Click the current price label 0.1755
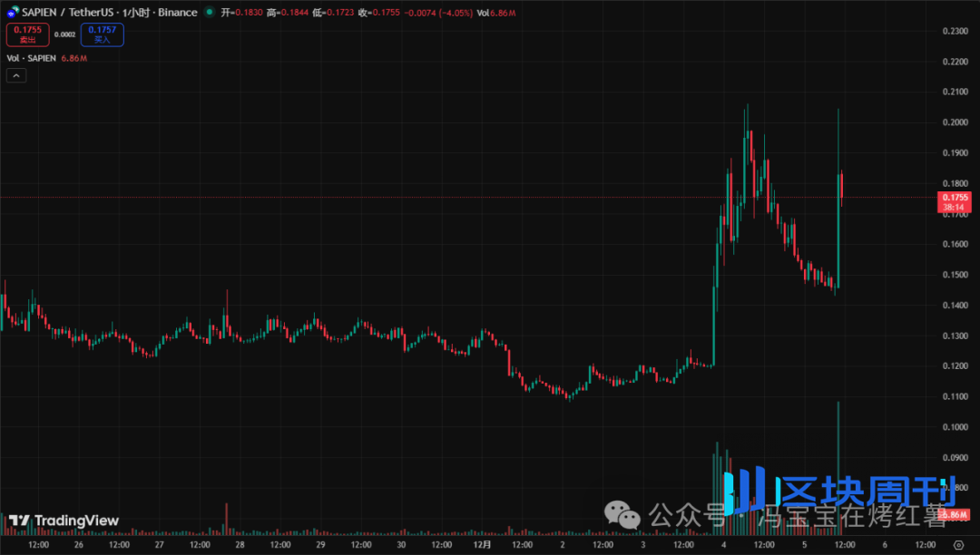This screenshot has width=980, height=555. click(955, 197)
